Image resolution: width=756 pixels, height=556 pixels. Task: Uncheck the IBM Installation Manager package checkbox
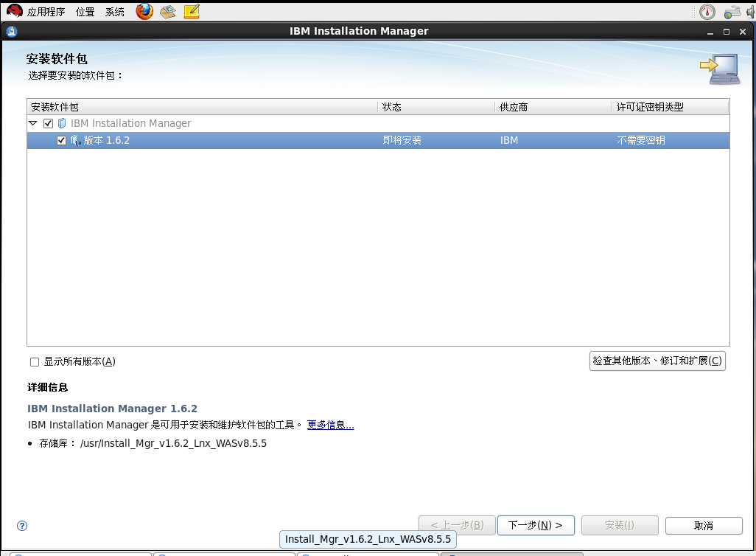[48, 124]
